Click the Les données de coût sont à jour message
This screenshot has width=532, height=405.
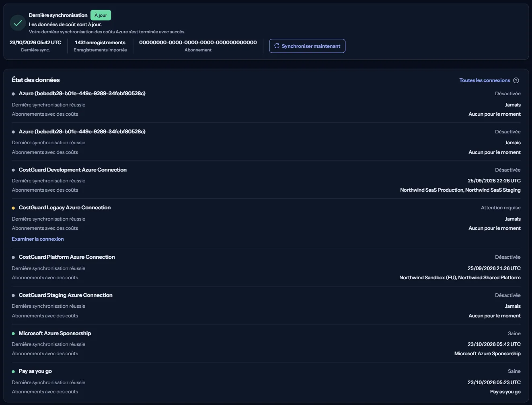(x=65, y=25)
